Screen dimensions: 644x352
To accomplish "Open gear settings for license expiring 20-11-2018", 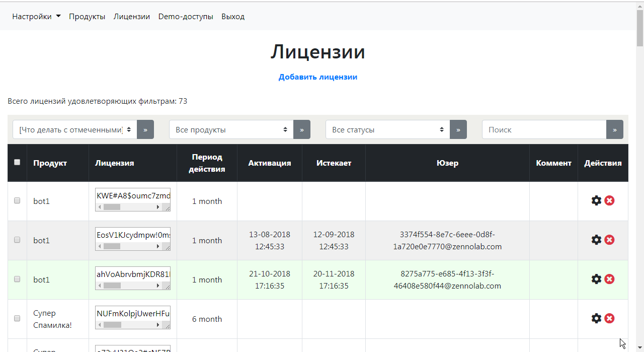I will [x=596, y=279].
